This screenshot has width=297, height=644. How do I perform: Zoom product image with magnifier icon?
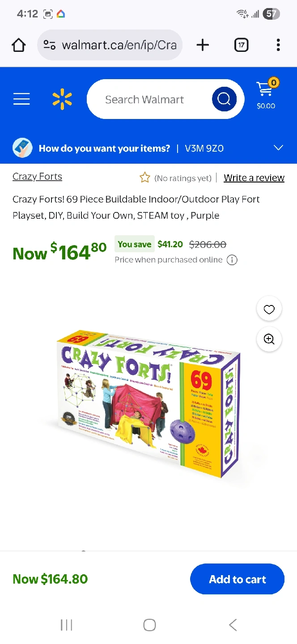269,339
